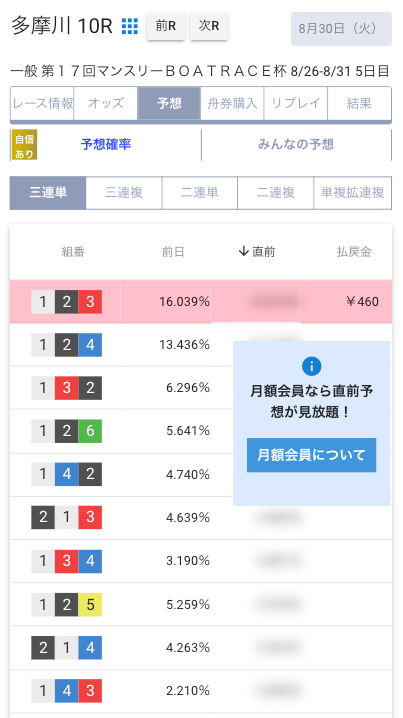This screenshot has height=718, width=403.
Task: Click the yellow 5 boat number badge
Action: click(90, 605)
